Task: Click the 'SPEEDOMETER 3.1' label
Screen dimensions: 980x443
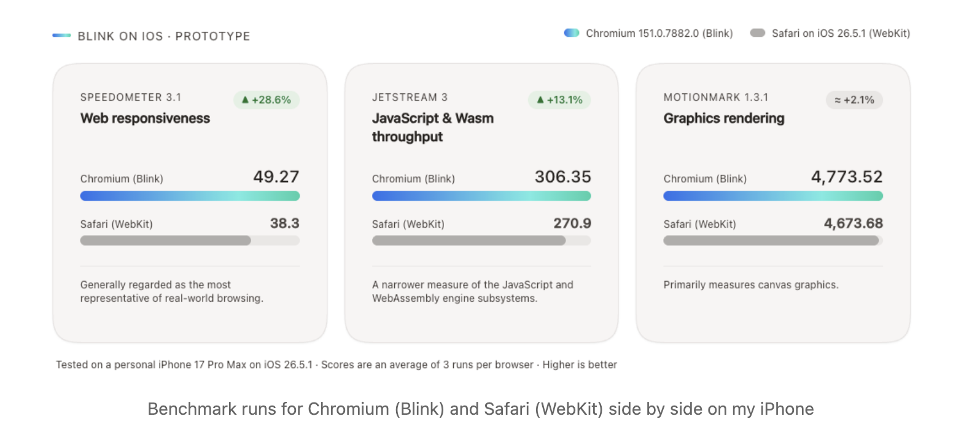Action: (x=131, y=97)
